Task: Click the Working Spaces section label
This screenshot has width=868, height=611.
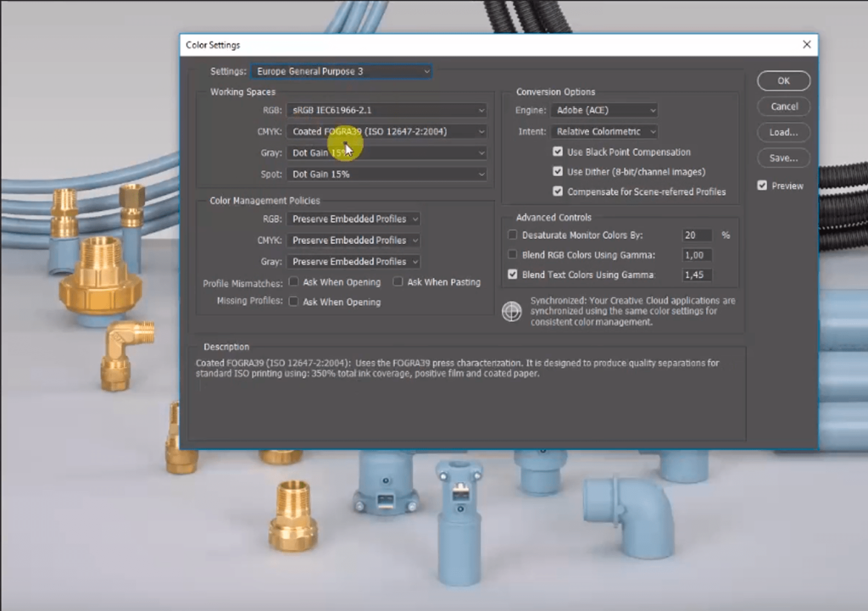Action: click(x=242, y=92)
